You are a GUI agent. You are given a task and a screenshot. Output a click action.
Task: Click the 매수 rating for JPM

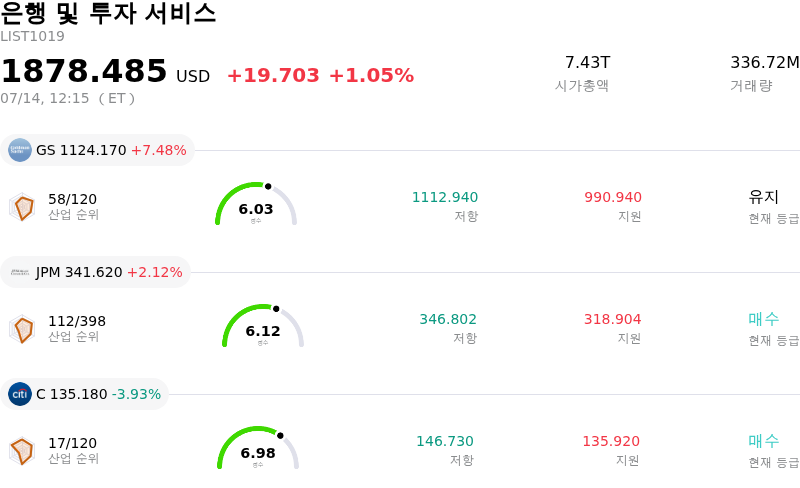pyautogui.click(x=763, y=319)
